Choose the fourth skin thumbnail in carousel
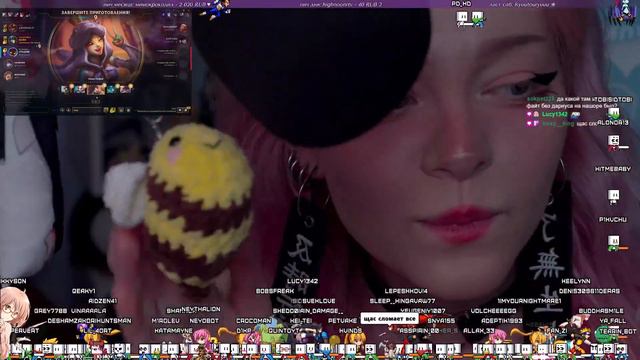Image resolution: width=640 pixels, height=360 pixels. click(112, 89)
